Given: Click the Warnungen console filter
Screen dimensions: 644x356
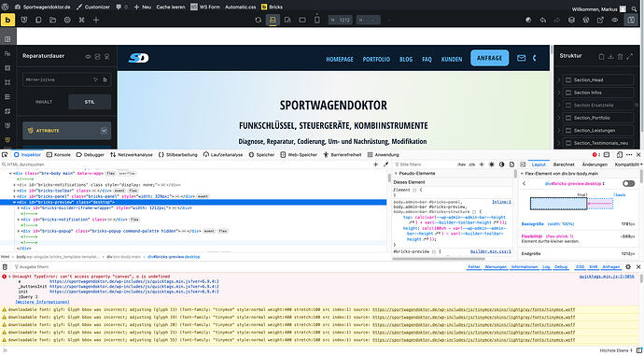Looking at the screenshot, I should tap(495, 267).
